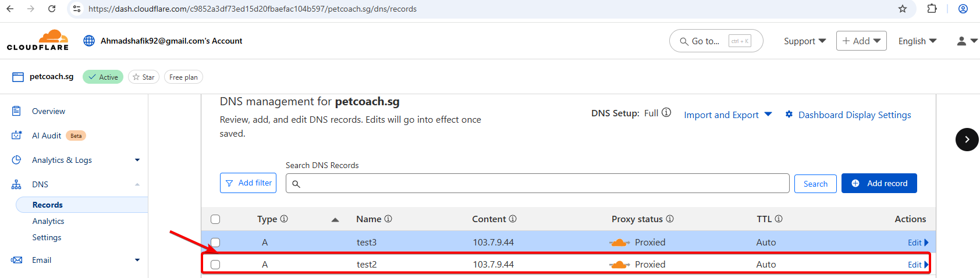This screenshot has width=980, height=278.
Task: Click the info icon next to DNS Setup Full
Action: coord(666,113)
